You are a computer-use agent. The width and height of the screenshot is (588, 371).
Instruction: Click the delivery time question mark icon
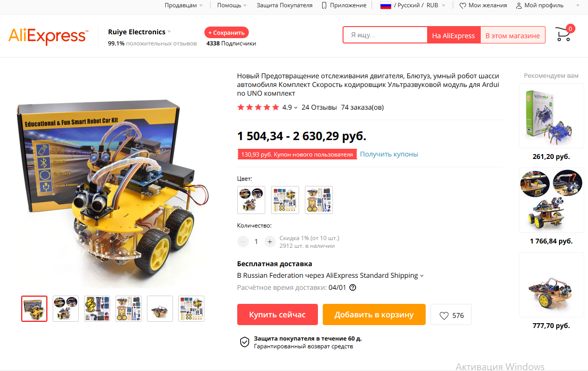pyautogui.click(x=353, y=287)
